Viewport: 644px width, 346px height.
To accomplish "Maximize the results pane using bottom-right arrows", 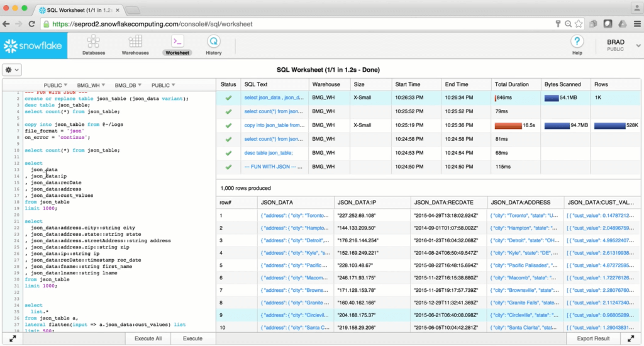I will tap(631, 338).
